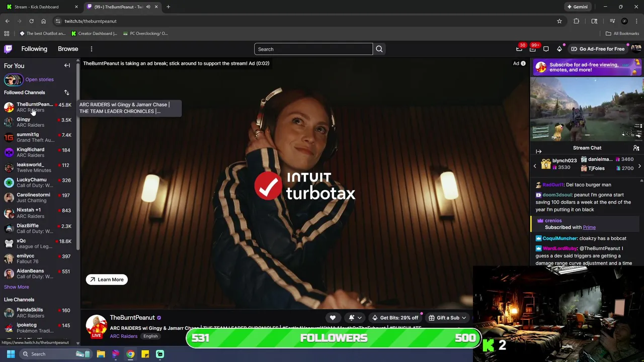Open the Chrome apps grid icon
644x362 pixels.
tap(7, 33)
